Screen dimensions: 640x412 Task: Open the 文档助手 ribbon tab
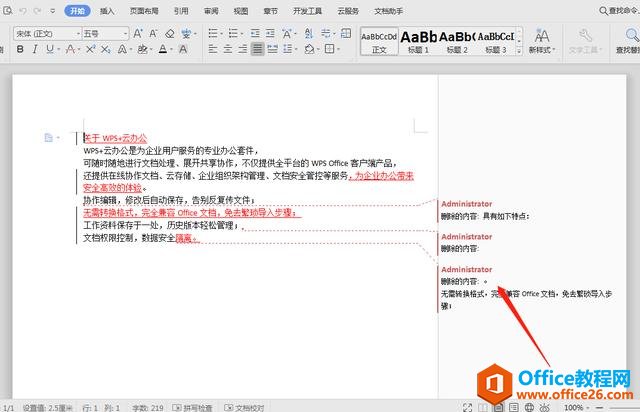pyautogui.click(x=389, y=11)
